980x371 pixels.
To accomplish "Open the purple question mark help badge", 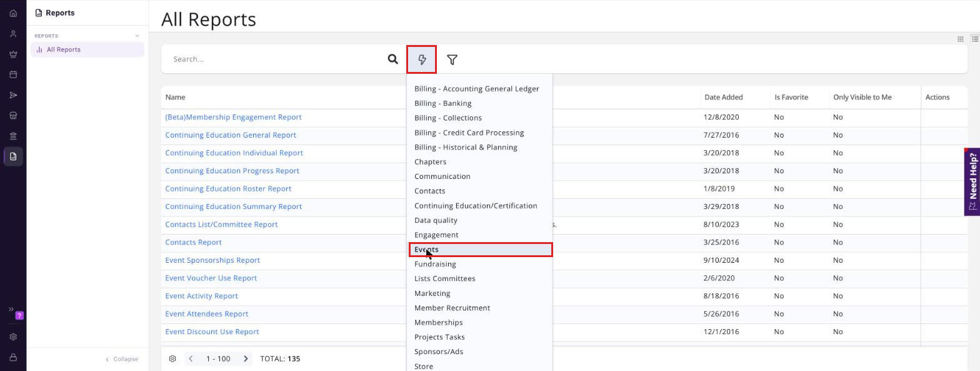I will point(19,315).
